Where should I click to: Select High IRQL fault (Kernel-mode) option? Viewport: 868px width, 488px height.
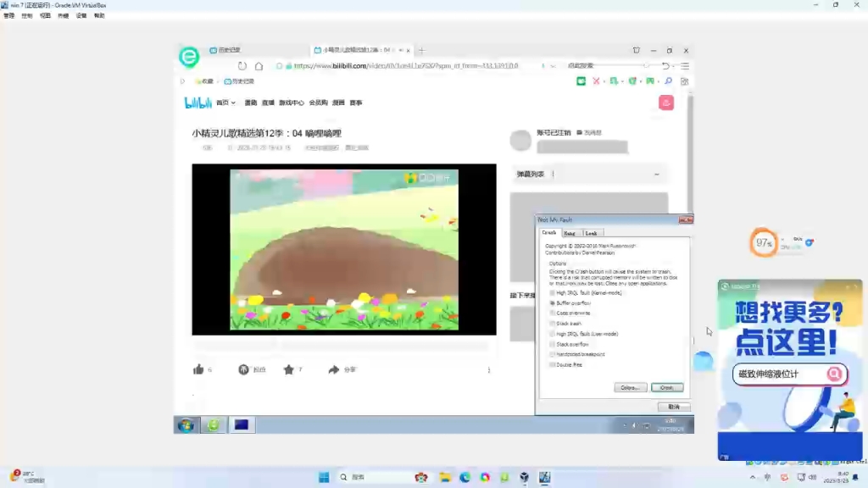click(585, 292)
